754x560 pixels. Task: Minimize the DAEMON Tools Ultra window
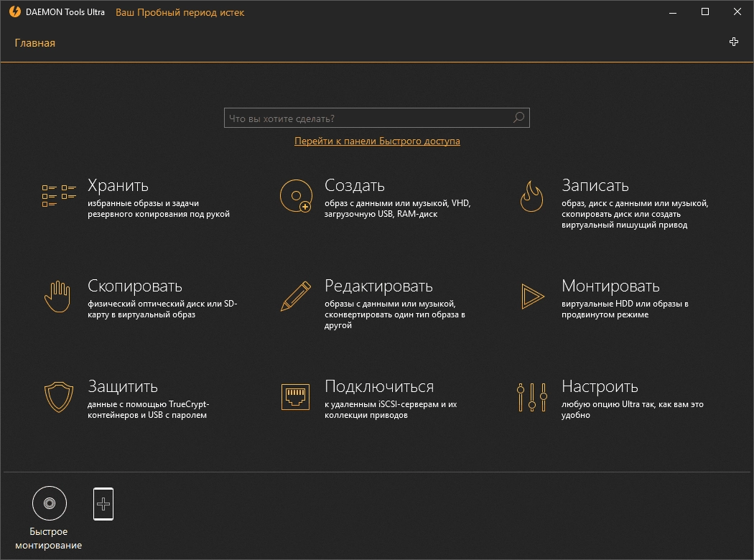pyautogui.click(x=673, y=12)
